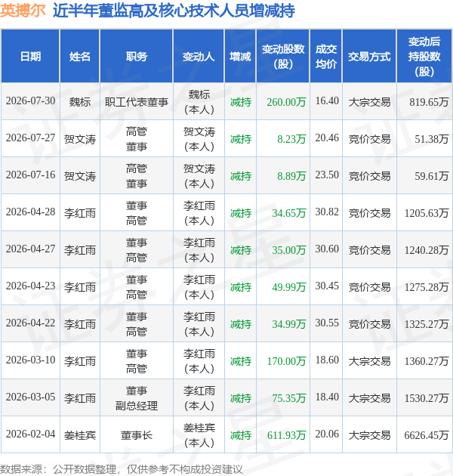This screenshot has width=453, height=476.
Task: Click 姜桂宾 in the name column
Action: [x=80, y=435]
